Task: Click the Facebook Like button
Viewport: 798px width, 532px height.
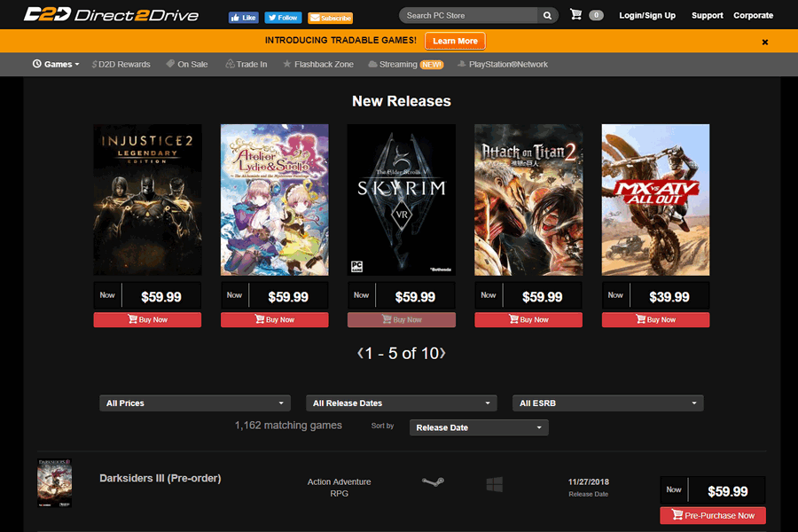Action: click(243, 18)
